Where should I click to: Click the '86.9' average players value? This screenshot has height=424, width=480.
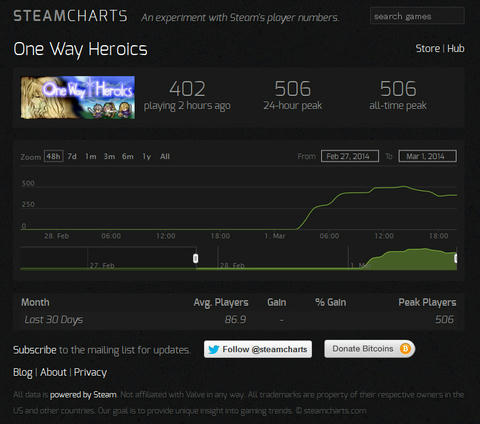tap(235, 320)
